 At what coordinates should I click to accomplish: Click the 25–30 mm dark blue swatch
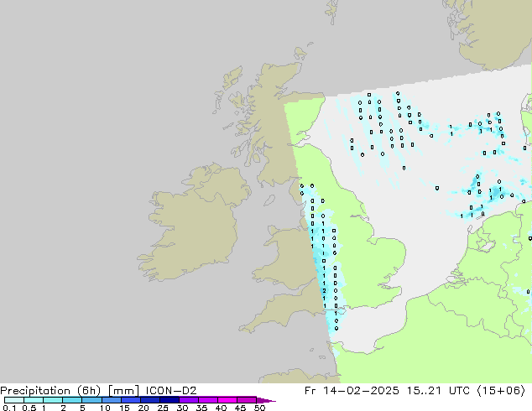[169, 400]
